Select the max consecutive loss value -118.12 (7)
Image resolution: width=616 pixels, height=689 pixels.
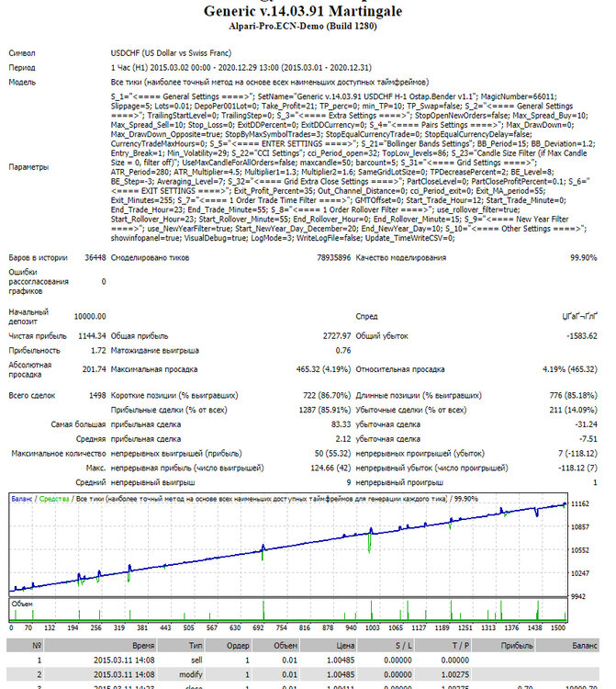tap(577, 468)
